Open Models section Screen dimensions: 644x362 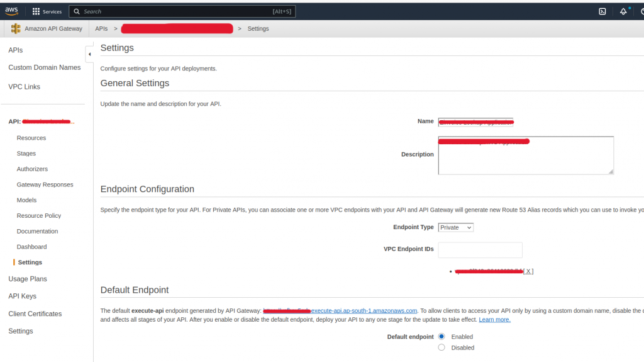coord(26,200)
